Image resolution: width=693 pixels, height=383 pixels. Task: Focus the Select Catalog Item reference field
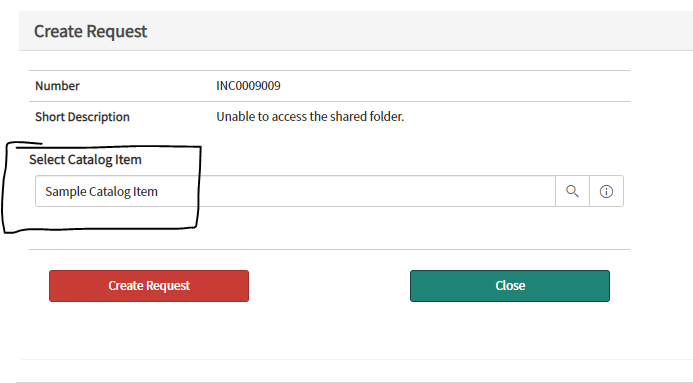point(295,191)
